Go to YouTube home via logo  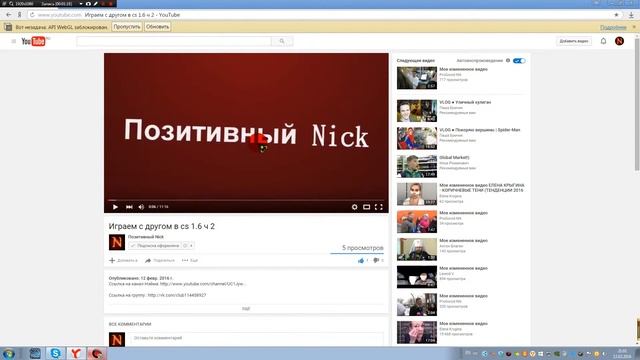34,41
